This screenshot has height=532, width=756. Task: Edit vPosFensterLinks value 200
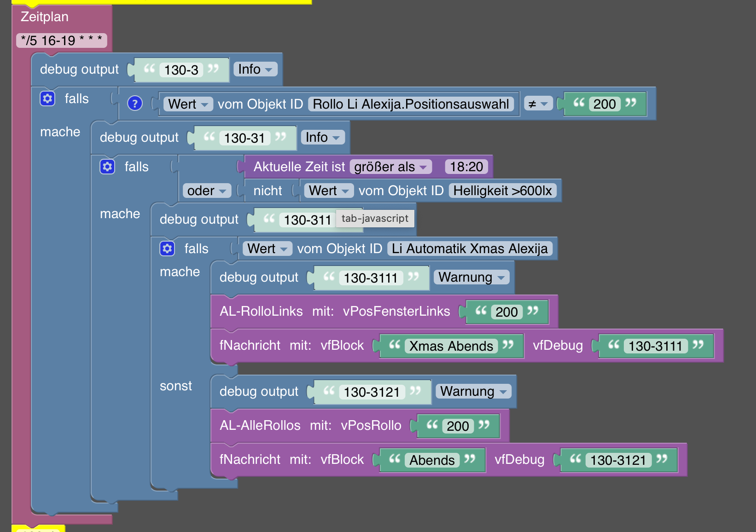[506, 312]
